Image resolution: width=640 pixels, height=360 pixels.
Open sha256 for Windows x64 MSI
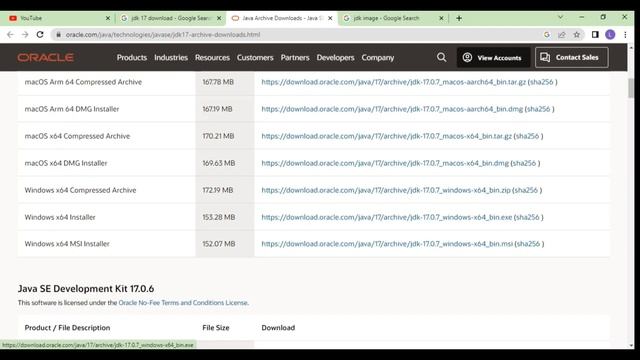tap(528, 244)
